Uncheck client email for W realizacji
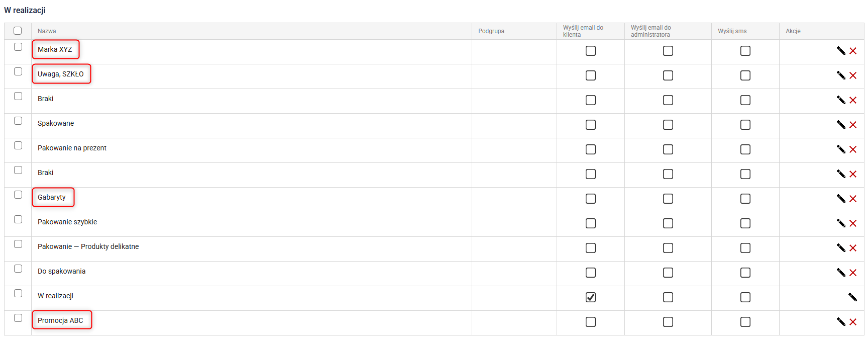The image size is (868, 339). tap(591, 297)
